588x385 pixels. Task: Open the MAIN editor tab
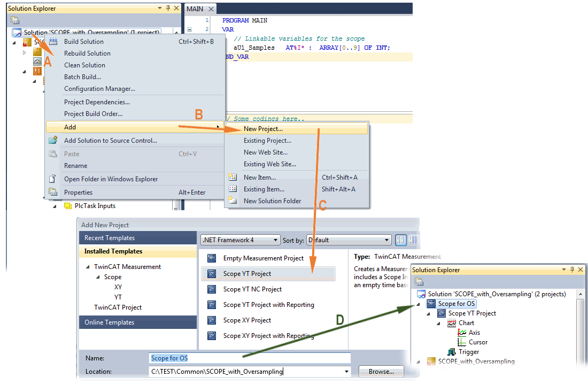tap(195, 9)
